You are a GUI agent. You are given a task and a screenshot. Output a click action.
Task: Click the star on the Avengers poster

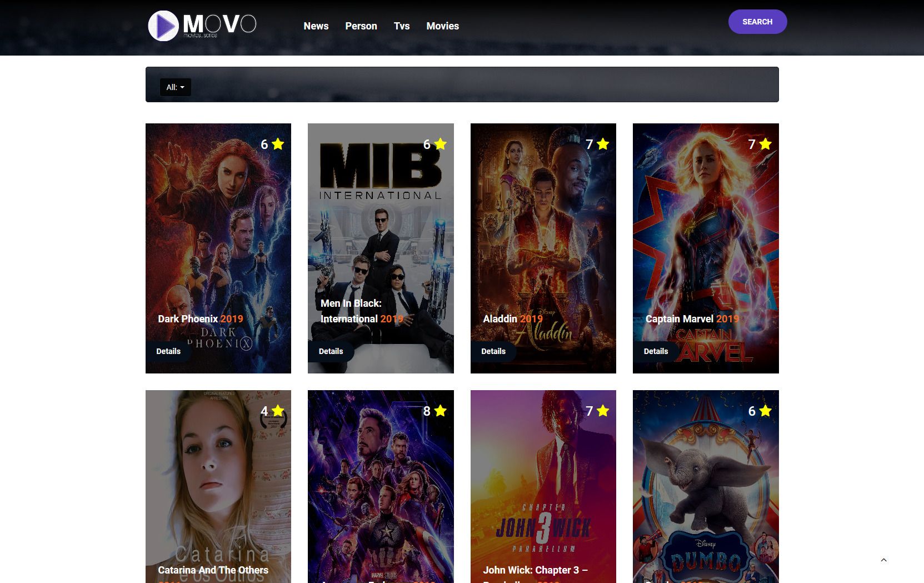(441, 411)
